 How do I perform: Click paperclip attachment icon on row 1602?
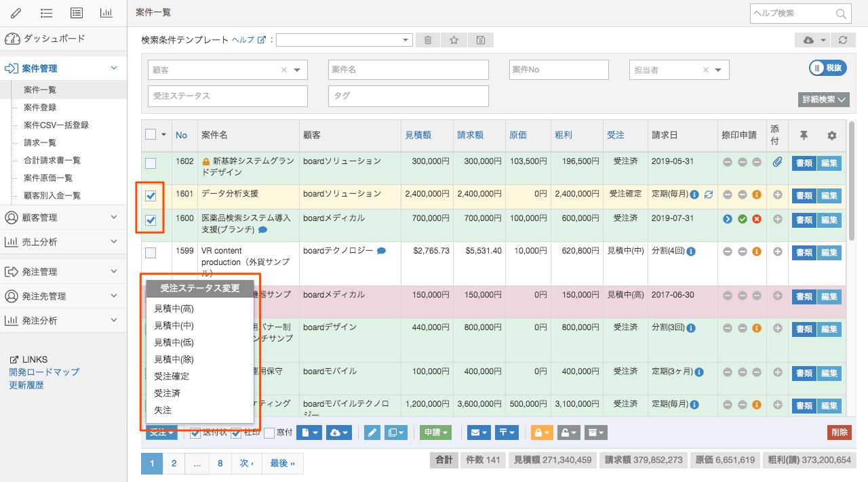777,162
